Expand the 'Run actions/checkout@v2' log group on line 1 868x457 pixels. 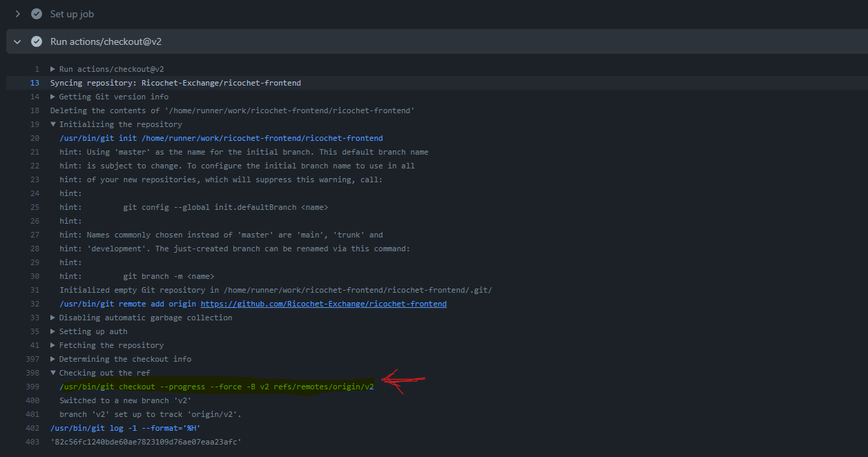53,69
